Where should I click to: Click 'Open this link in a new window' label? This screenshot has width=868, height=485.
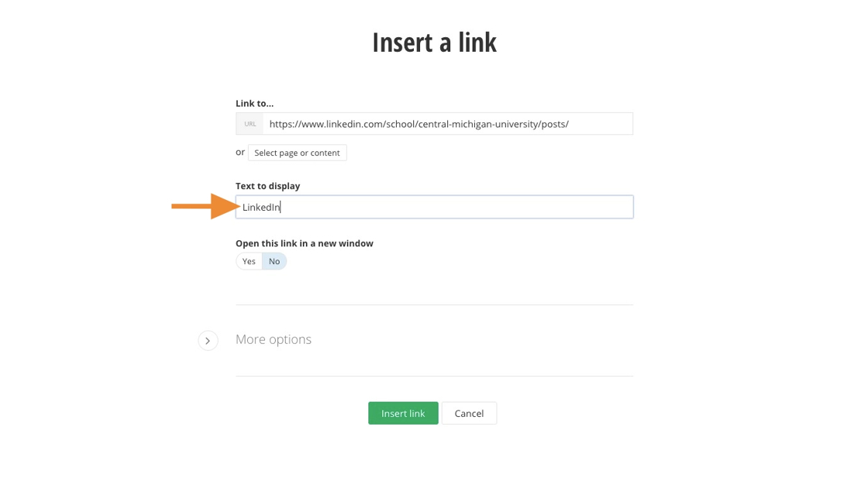pyautogui.click(x=304, y=243)
